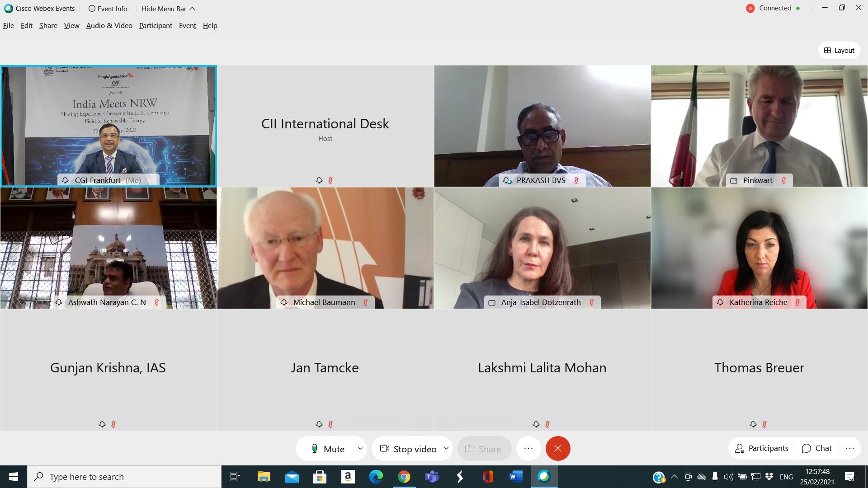Open the Layout options
This screenshot has width=868, height=488.
coord(839,50)
